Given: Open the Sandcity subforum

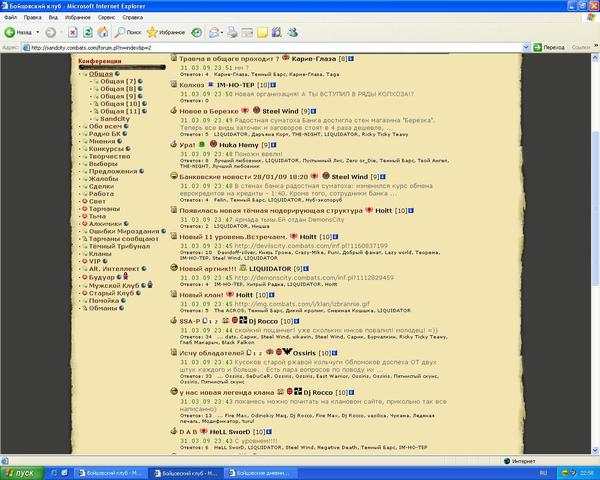Looking at the screenshot, I should (x=115, y=119).
